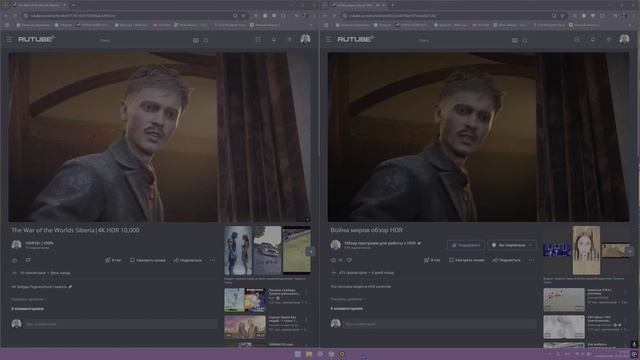Like The War of the Worlds Siberia video
Viewport: 640px width, 360px height.
point(15,260)
